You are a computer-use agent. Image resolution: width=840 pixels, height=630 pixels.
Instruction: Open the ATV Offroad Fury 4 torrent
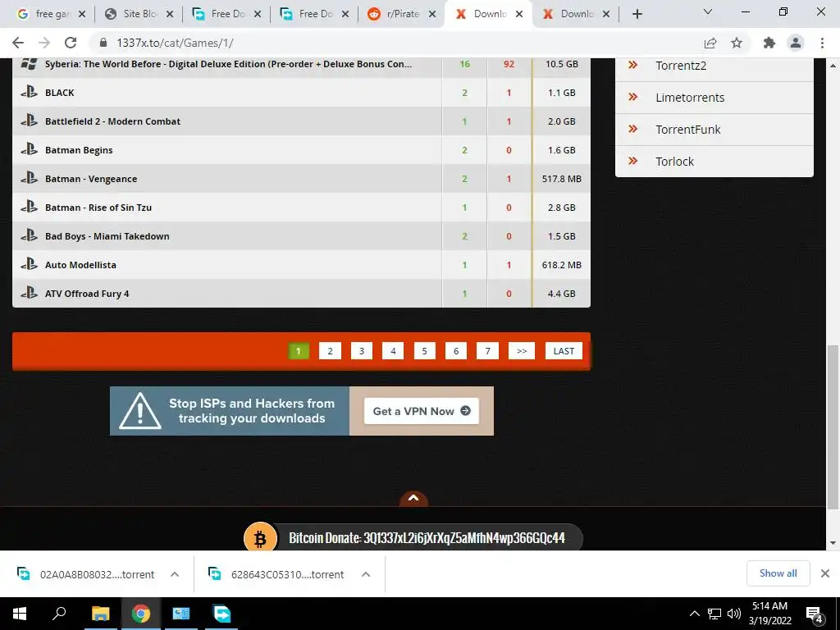pyautogui.click(x=87, y=294)
